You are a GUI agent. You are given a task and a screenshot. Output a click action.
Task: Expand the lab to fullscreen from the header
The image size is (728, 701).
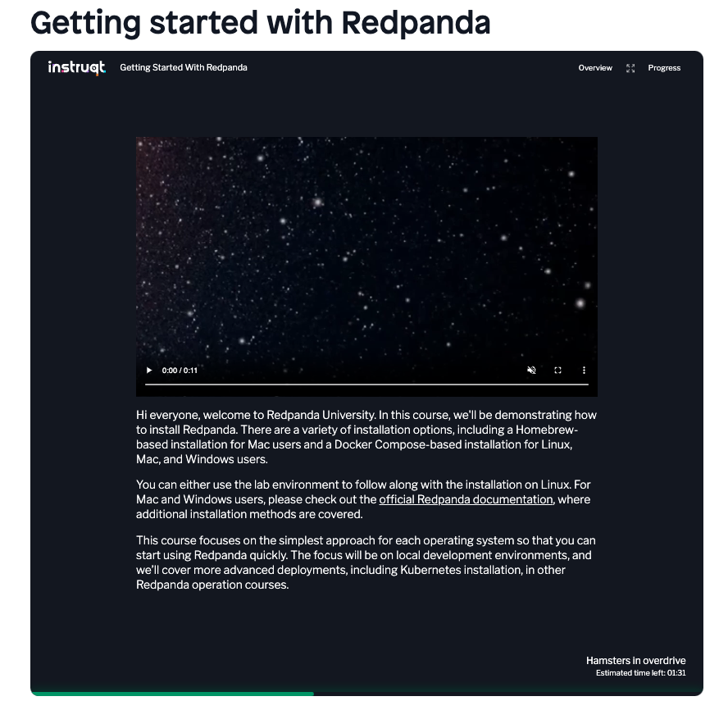pos(630,68)
